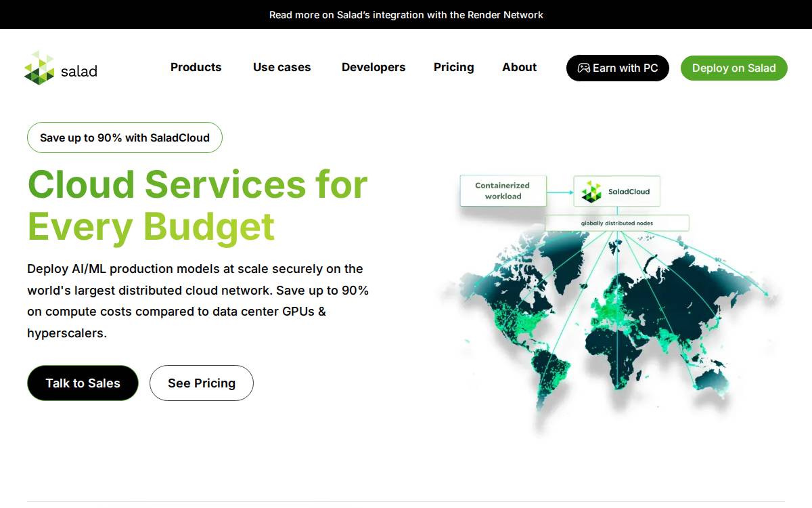Open the Render Network integration banner link
The width and height of the screenshot is (812, 508).
406,14
